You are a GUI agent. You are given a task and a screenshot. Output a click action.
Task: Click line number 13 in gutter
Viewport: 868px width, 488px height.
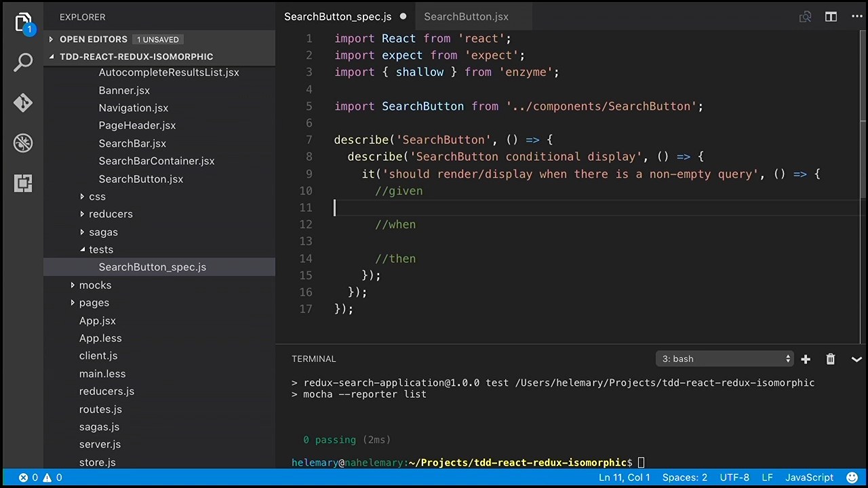tap(305, 242)
